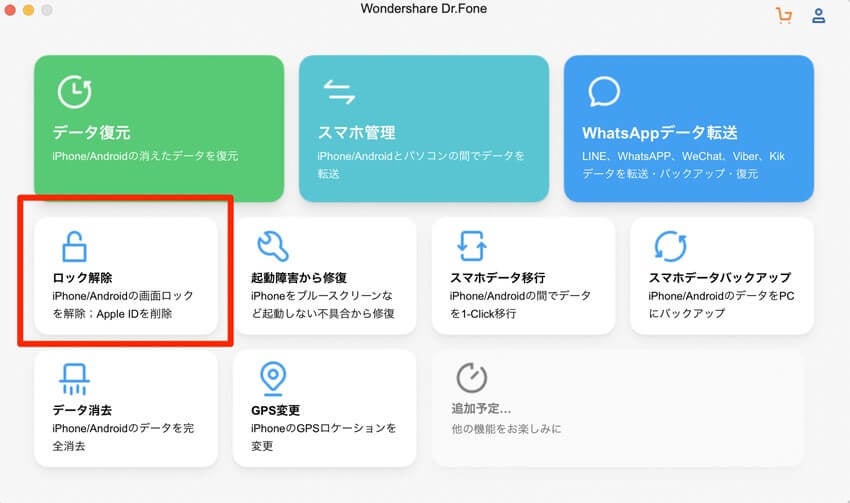This screenshot has width=850, height=503.
Task: Open the データ復元 title
Action: [91, 132]
